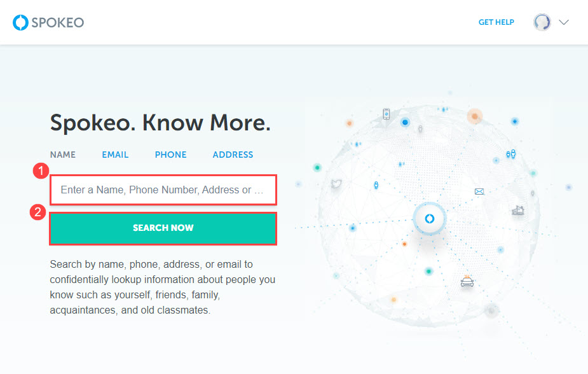
Task: Click the Twitter bird icon on globe
Action: tap(336, 183)
